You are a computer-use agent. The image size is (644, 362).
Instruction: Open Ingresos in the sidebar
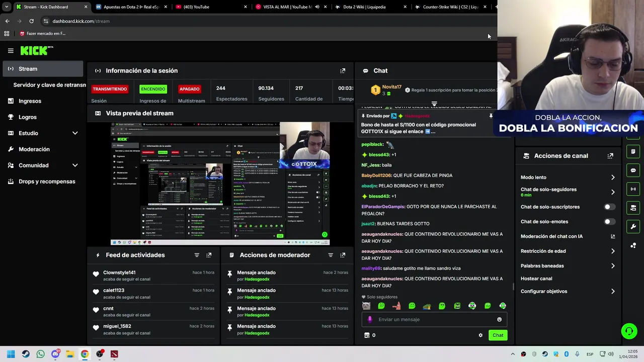click(30, 101)
